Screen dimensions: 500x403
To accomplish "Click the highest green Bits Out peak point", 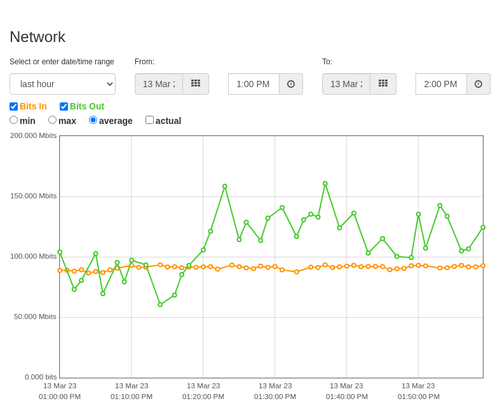I will coord(325,184).
